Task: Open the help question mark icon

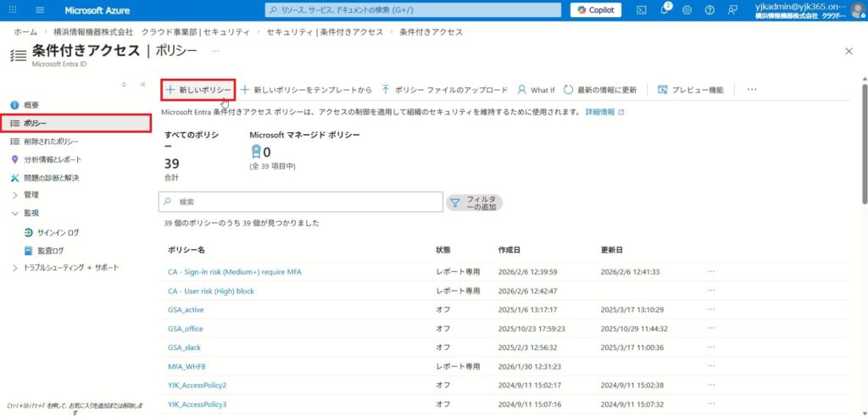Action: coord(709,10)
